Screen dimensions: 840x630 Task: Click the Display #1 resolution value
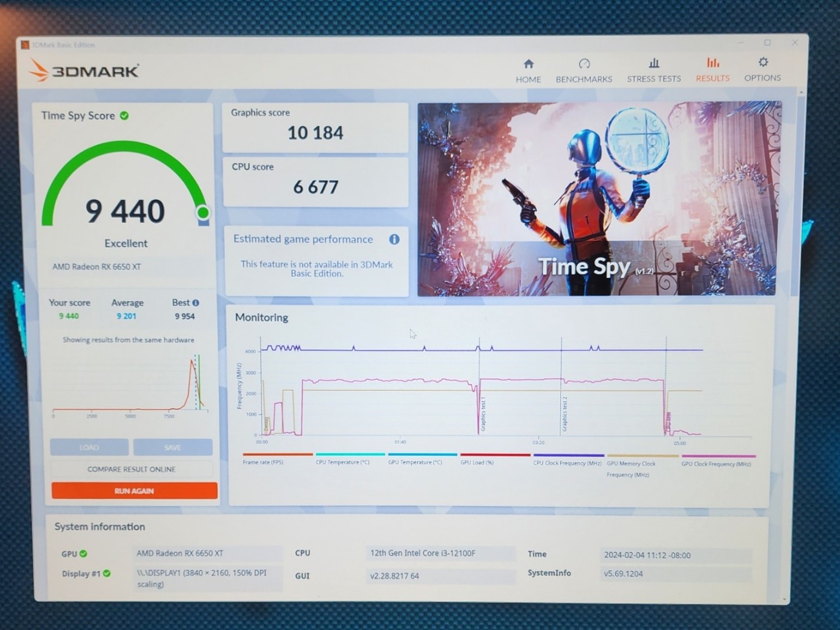(x=208, y=578)
